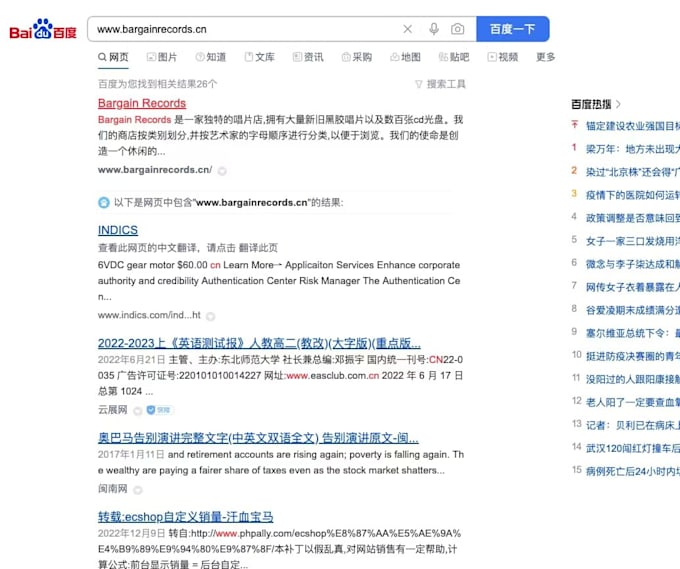Open hot search item 病例死亡后24小时内
The image size is (680, 569).
pos(633,471)
